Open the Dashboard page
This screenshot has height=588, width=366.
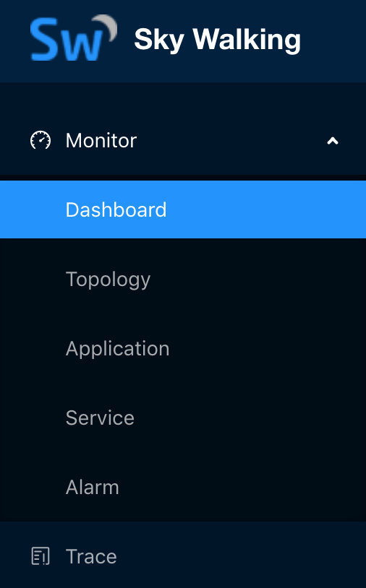pos(183,209)
